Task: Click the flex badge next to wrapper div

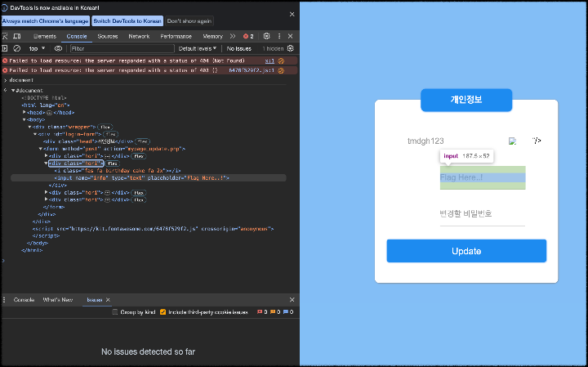Action: (105, 127)
